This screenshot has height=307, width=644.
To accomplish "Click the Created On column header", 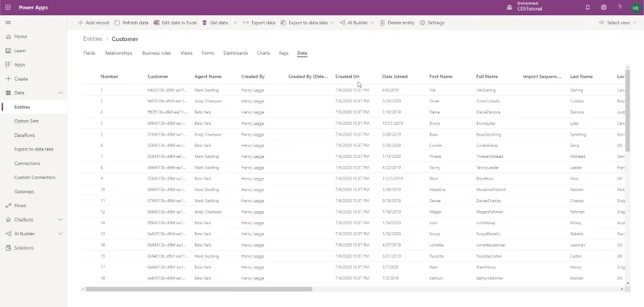I will (x=348, y=77).
